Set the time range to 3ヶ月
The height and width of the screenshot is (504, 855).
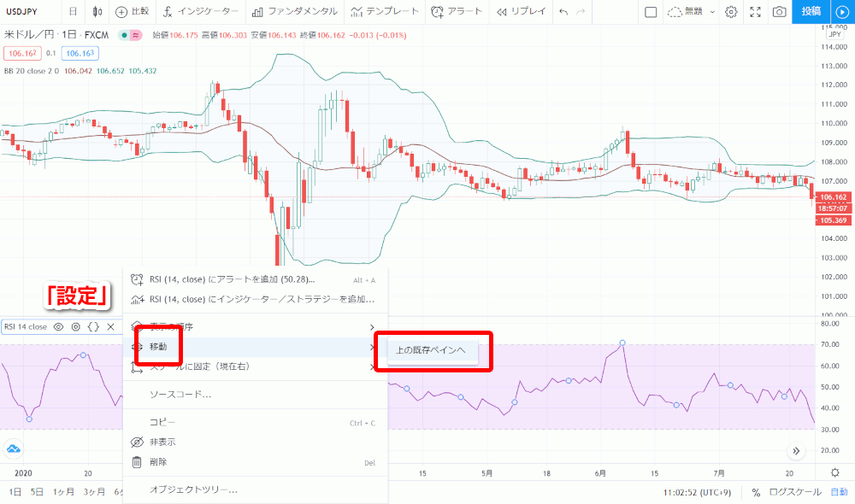(94, 492)
